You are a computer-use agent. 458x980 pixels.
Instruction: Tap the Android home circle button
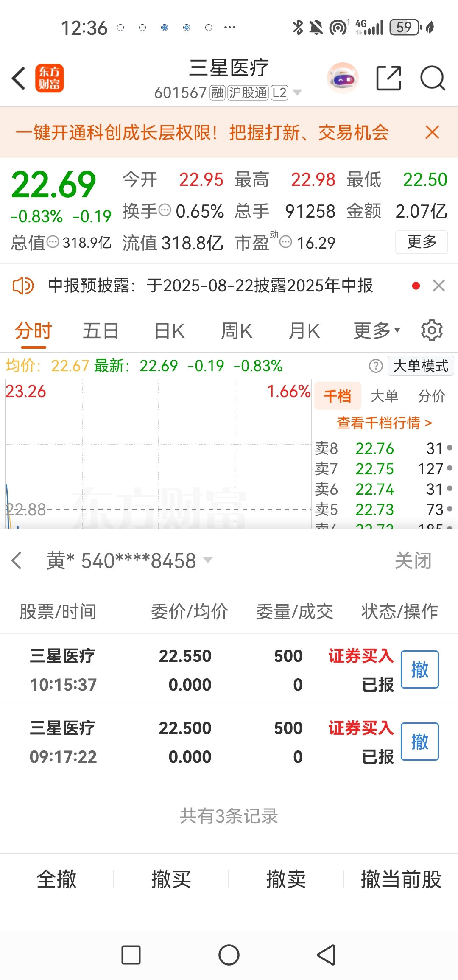click(x=229, y=955)
